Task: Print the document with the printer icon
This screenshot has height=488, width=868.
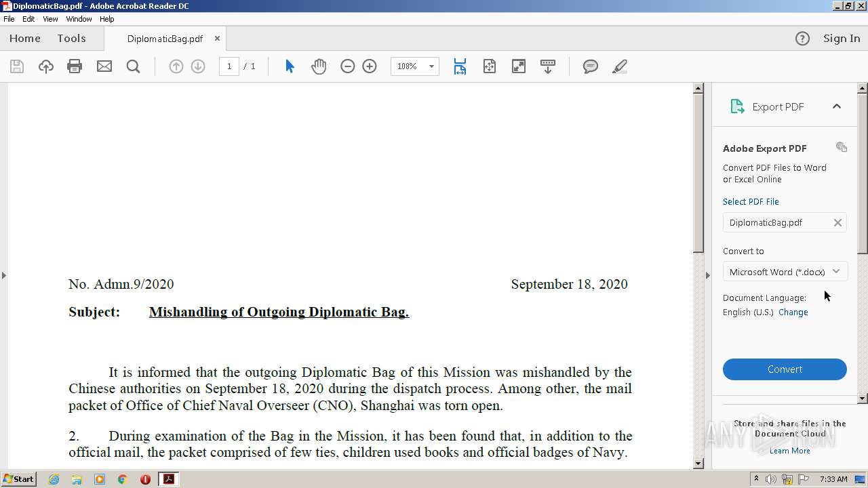Action: [x=75, y=66]
